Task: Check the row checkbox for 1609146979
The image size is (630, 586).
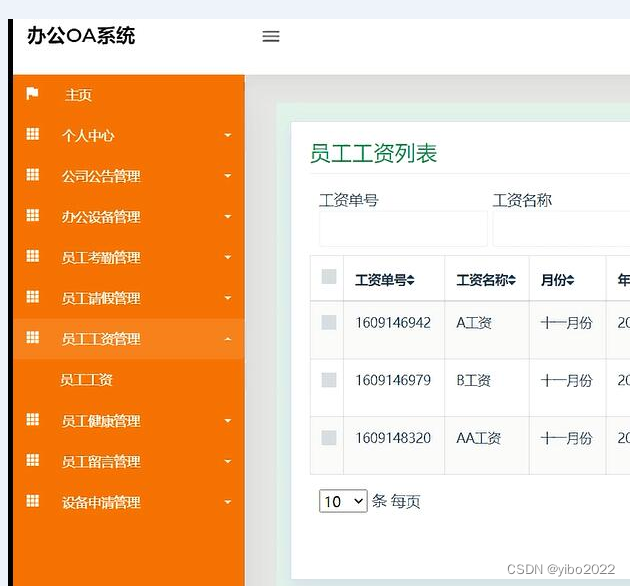Action: [329, 380]
